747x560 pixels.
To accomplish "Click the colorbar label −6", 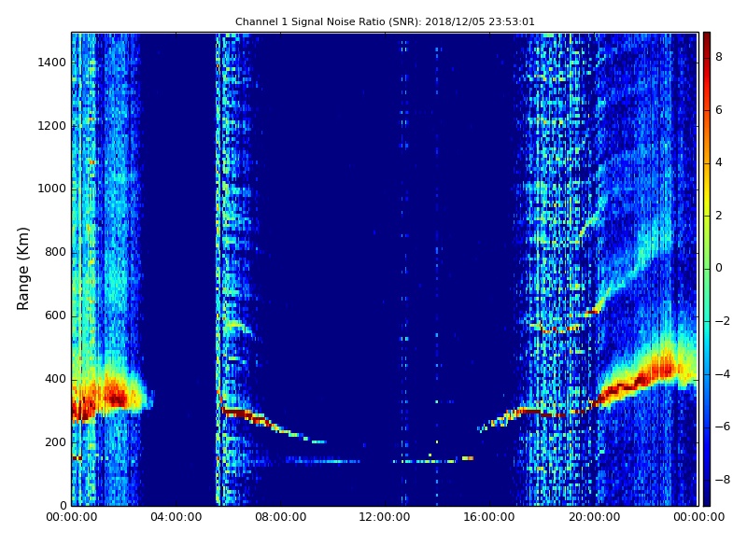I will click(x=723, y=427).
